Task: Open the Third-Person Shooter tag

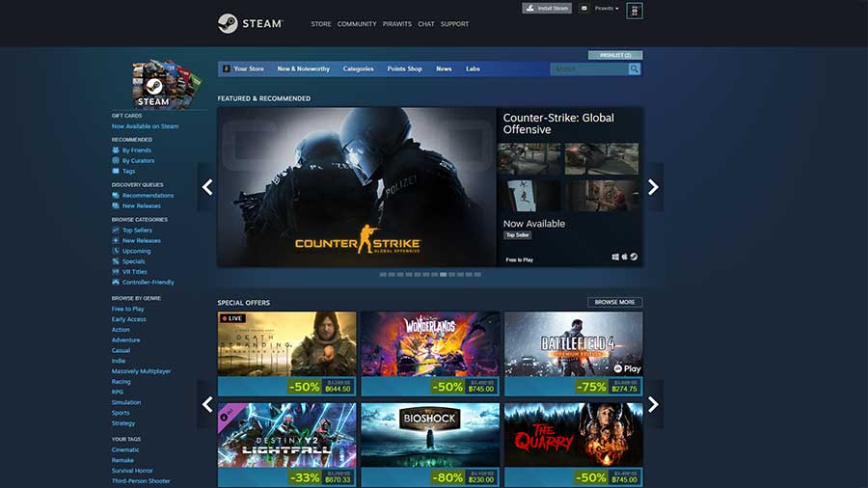Action: click(141, 481)
